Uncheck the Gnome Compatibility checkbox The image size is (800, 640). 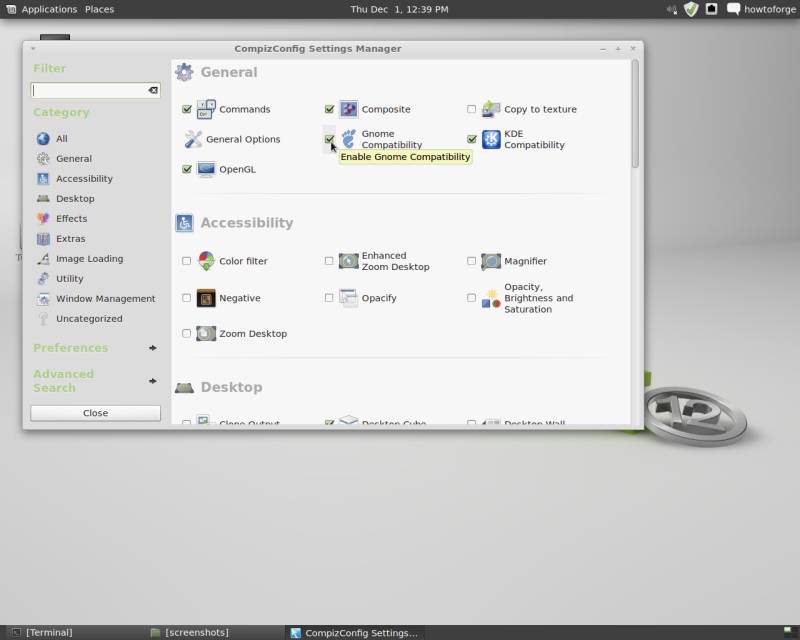pyautogui.click(x=329, y=139)
